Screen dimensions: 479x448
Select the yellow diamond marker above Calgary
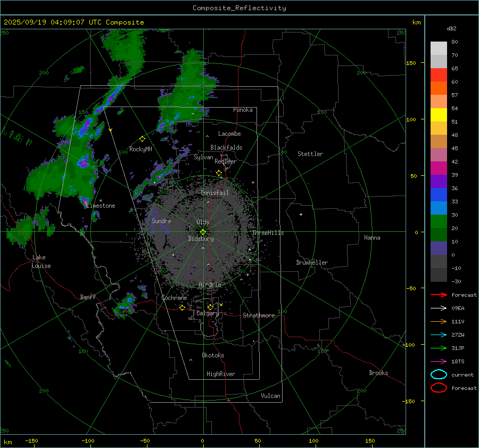pyautogui.click(x=210, y=307)
